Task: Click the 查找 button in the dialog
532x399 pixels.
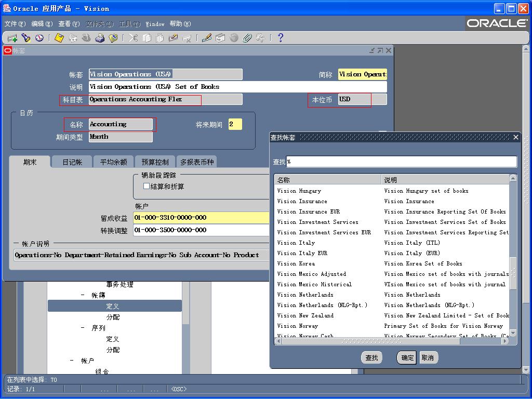Action: [371, 357]
